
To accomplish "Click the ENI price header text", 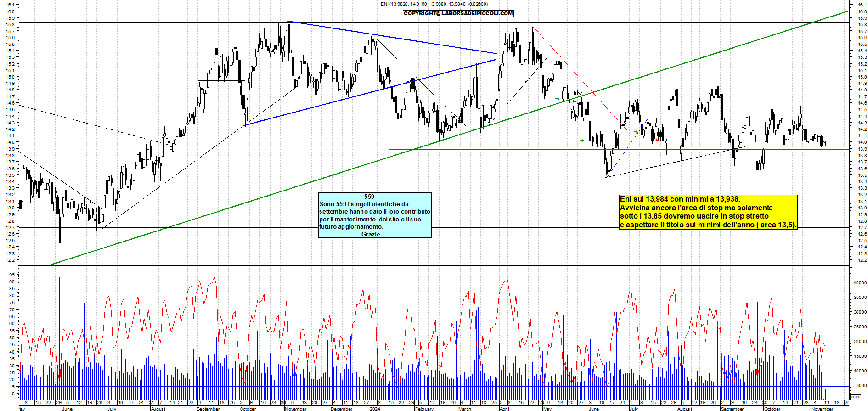I will coord(434,4).
